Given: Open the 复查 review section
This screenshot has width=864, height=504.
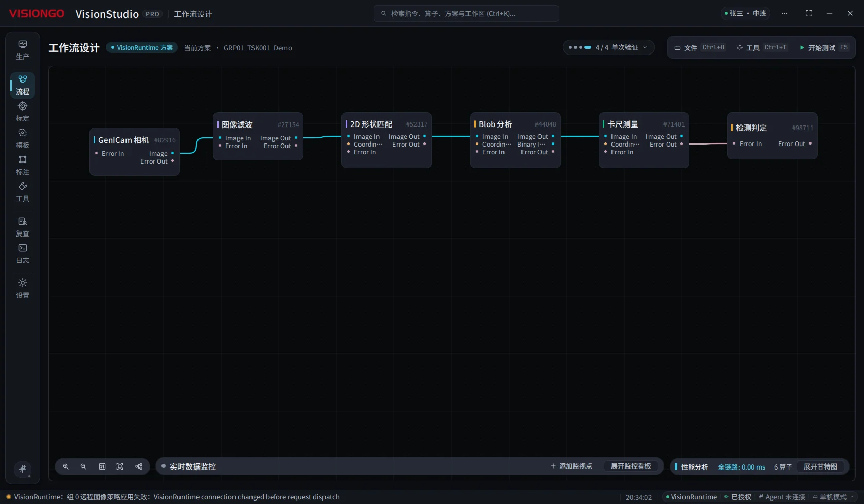Looking at the screenshot, I should click(23, 227).
